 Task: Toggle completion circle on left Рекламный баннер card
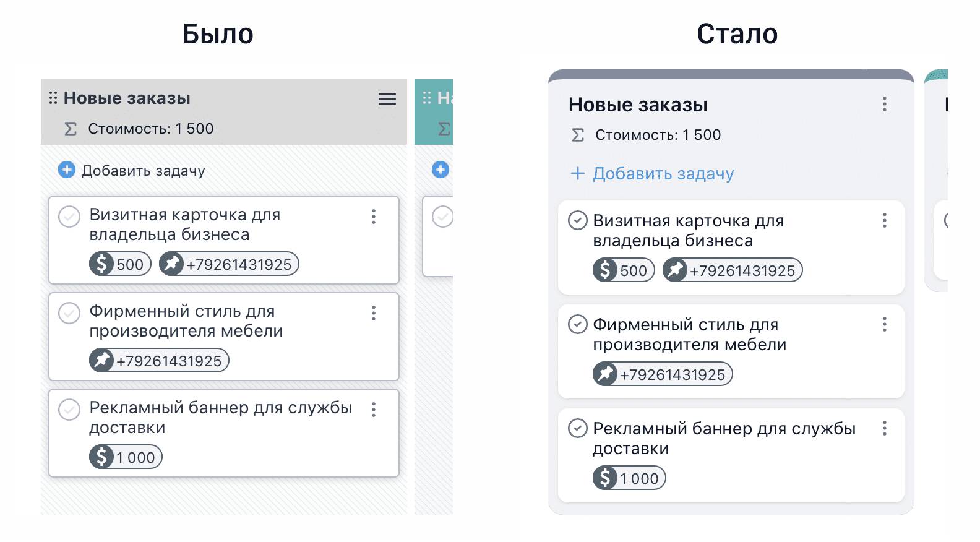tap(69, 410)
